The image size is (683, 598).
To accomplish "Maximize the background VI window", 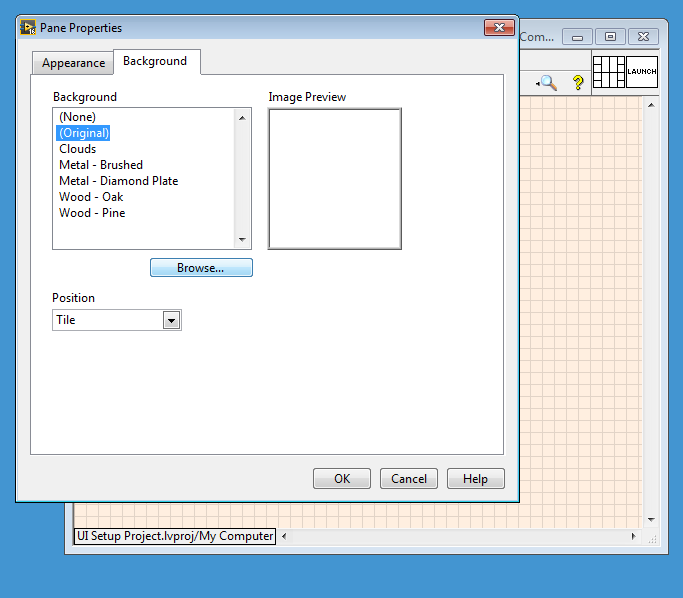I will 610,37.
